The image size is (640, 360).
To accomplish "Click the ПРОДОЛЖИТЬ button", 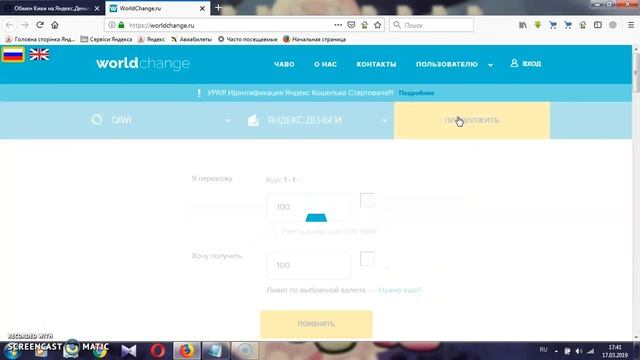I will pos(472,120).
